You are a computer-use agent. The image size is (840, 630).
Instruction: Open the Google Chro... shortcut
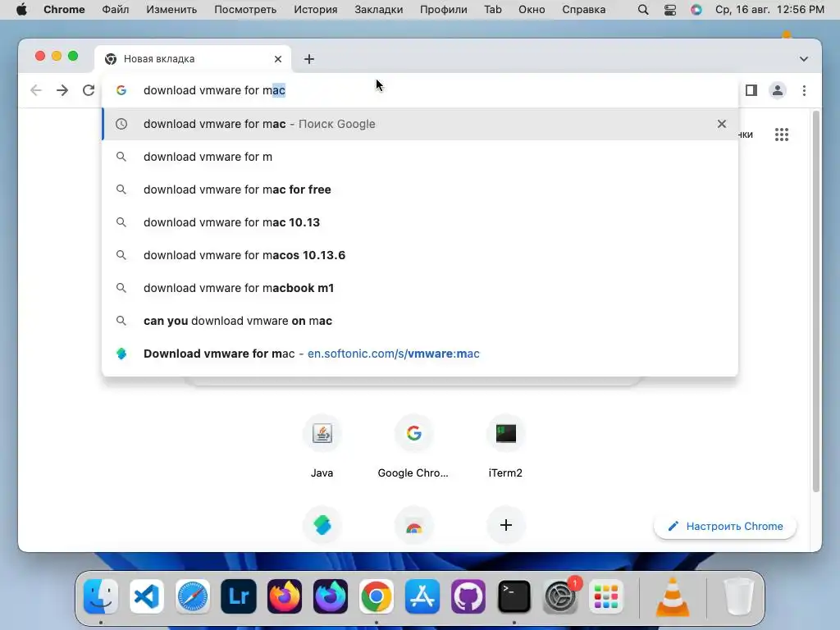coord(413,445)
